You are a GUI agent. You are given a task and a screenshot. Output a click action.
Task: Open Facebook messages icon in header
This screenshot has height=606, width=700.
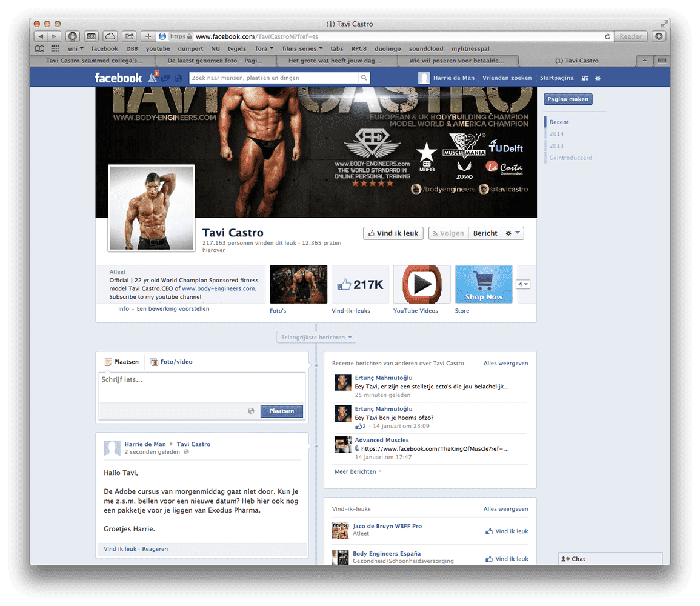(165, 78)
